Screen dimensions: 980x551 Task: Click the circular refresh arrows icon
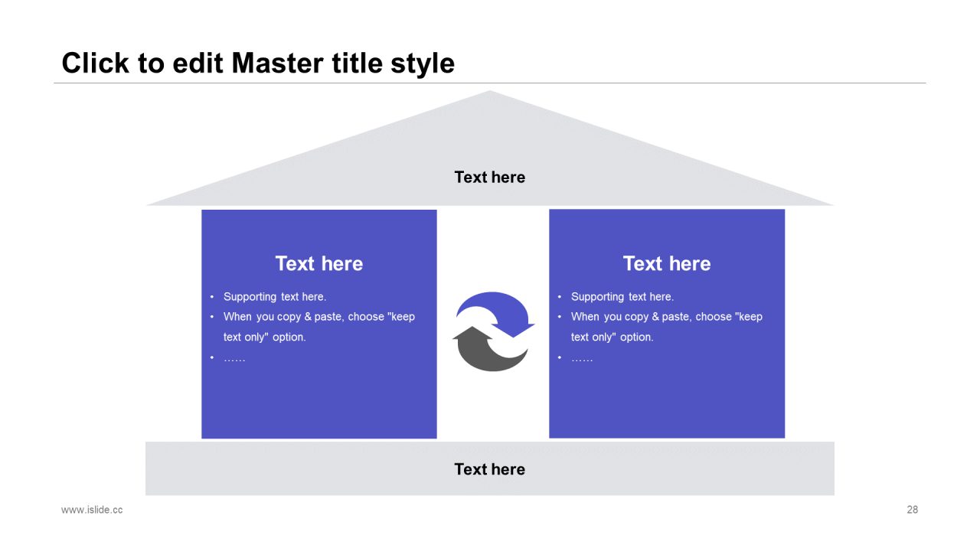(493, 331)
